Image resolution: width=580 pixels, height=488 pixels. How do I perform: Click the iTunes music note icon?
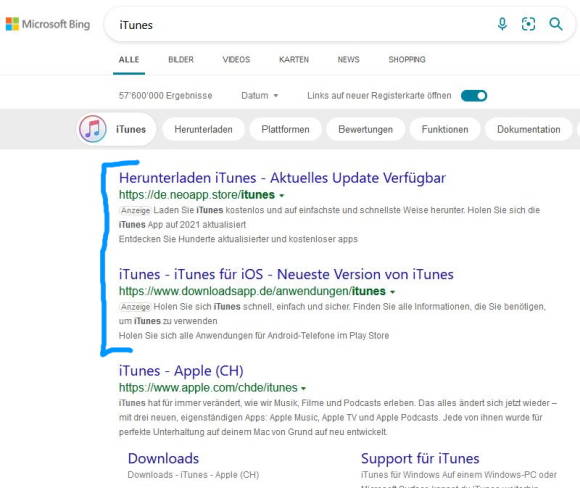coord(92,129)
